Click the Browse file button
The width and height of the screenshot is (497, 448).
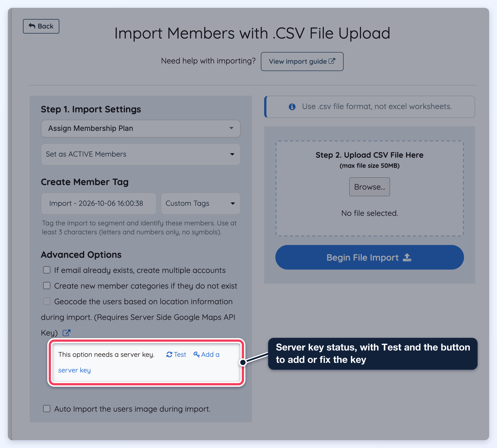pos(369,187)
